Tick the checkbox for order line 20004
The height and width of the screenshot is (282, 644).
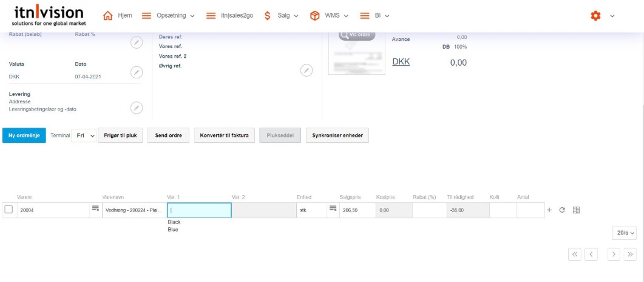(x=8, y=210)
